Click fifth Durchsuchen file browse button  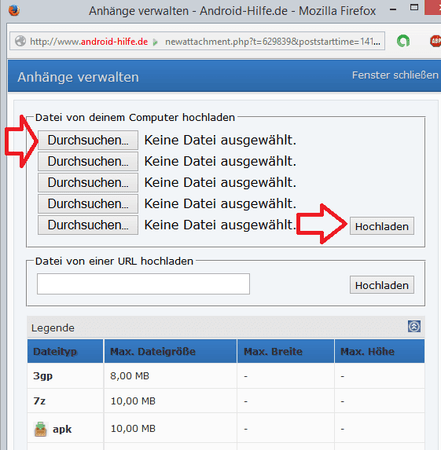(88, 225)
